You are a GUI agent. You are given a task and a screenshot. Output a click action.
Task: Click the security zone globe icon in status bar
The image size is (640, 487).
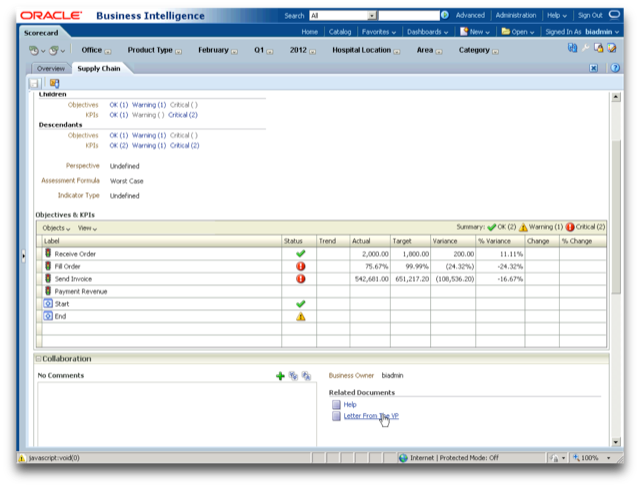click(403, 458)
